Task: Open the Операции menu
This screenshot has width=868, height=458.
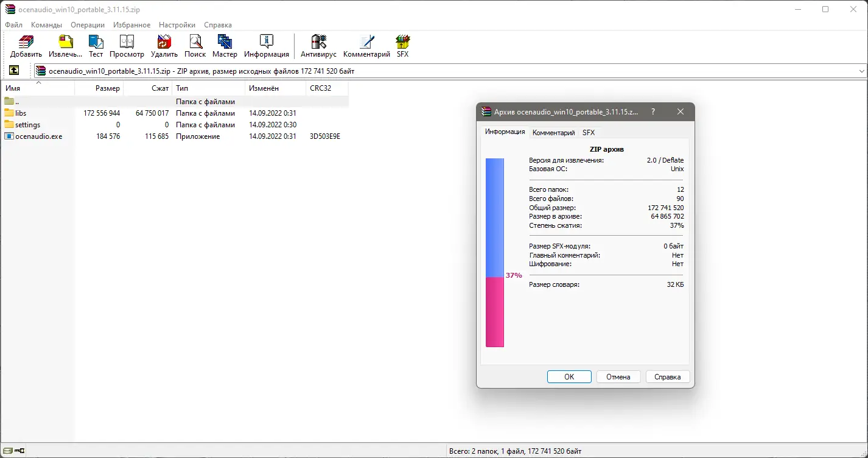Action: point(88,25)
